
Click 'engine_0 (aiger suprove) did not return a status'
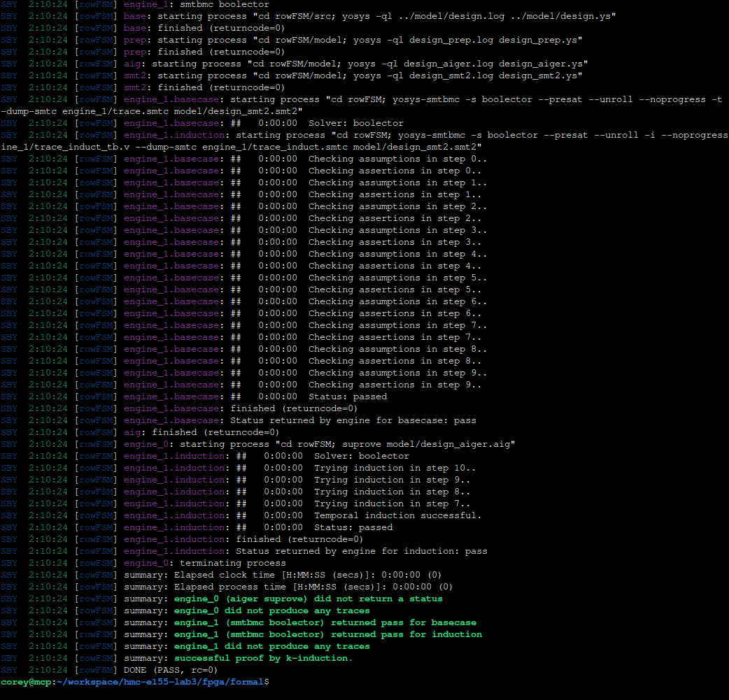click(308, 599)
